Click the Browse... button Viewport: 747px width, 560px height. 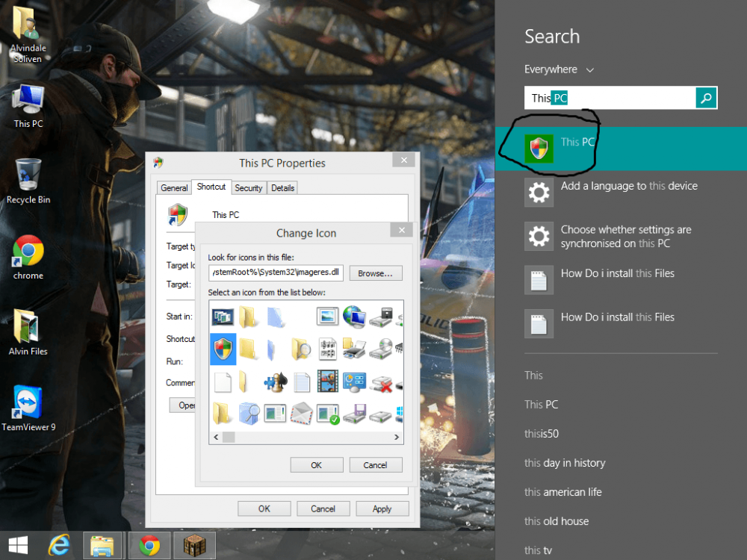tap(376, 273)
